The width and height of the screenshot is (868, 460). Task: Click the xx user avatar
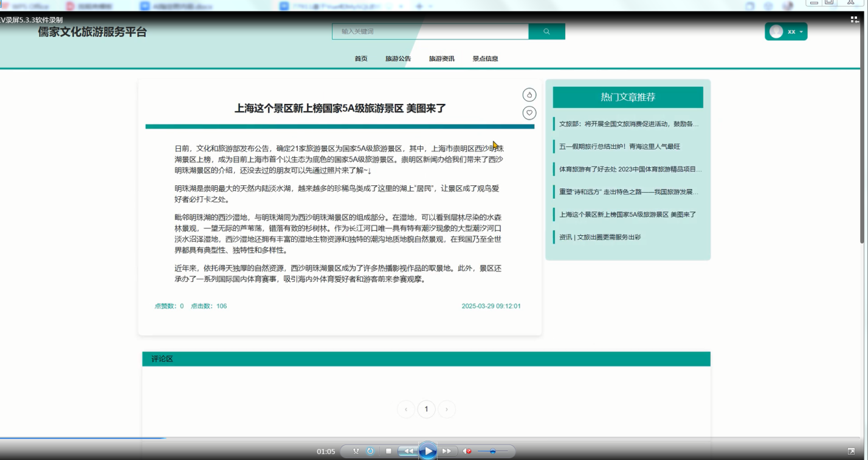(x=776, y=32)
